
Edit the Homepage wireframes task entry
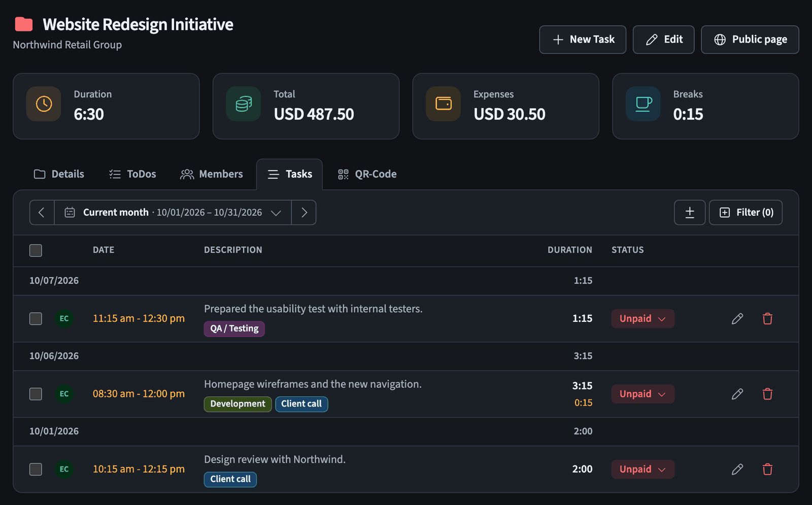point(737,394)
